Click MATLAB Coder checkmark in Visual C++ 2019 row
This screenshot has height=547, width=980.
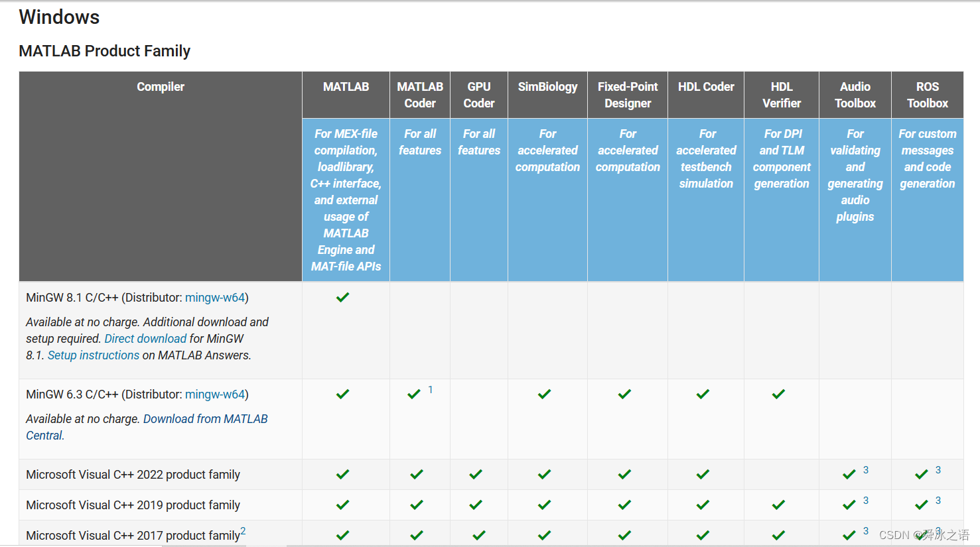pyautogui.click(x=417, y=505)
